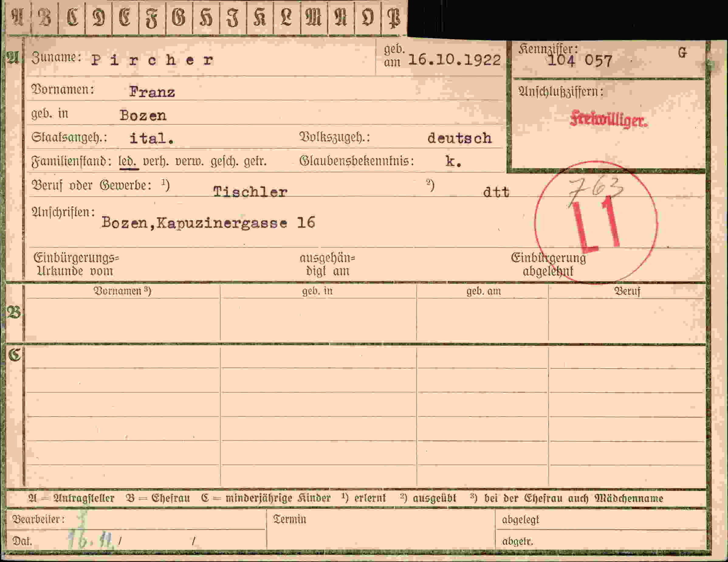This screenshot has width=728, height=562.
Task: Click the 'Vornamen 3)' column header
Action: [x=122, y=291]
